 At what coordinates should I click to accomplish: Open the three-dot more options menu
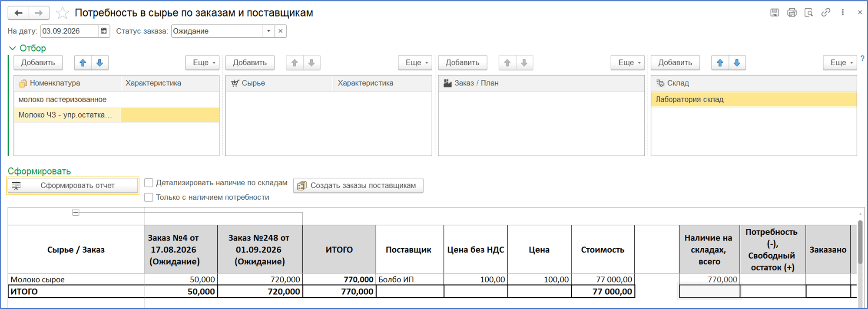coord(843,13)
